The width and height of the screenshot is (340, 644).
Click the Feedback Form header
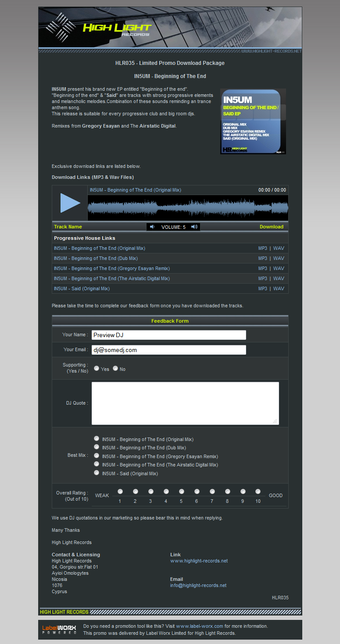[170, 321]
